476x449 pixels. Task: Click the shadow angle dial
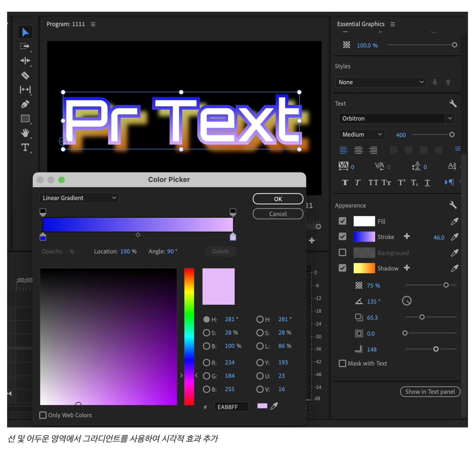coord(407,301)
